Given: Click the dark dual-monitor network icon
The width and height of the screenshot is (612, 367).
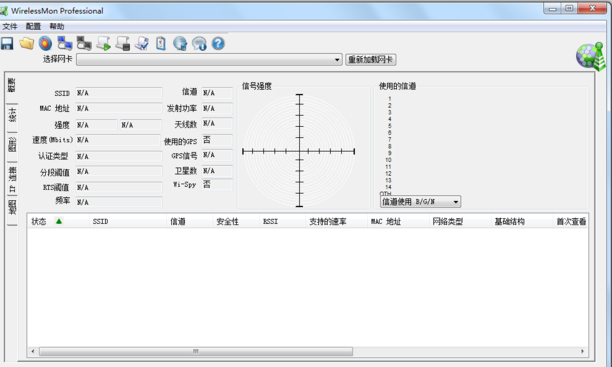Looking at the screenshot, I should point(84,43).
